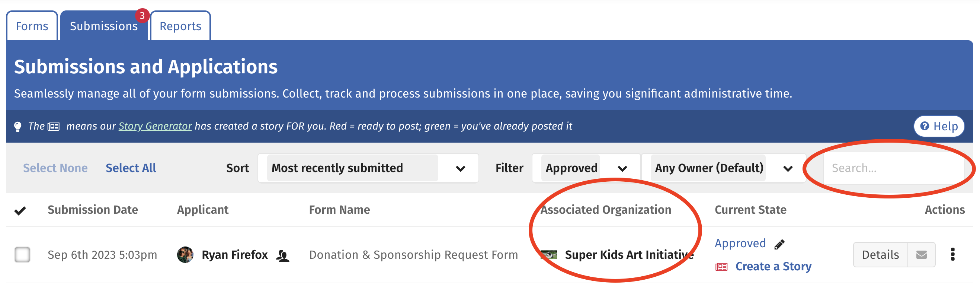Click the Details button
Viewport: 980px width, 283px height.
[x=880, y=254]
